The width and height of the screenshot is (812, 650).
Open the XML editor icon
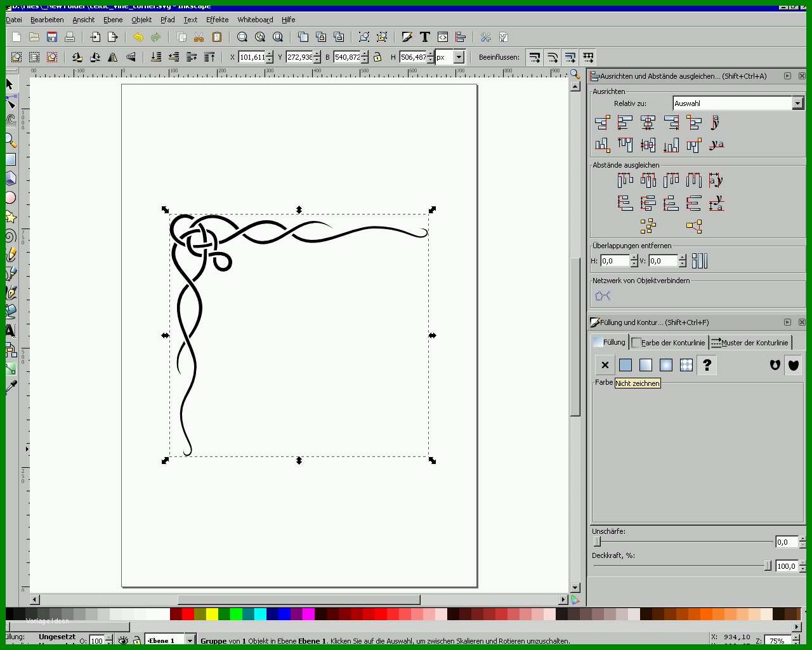coord(443,37)
